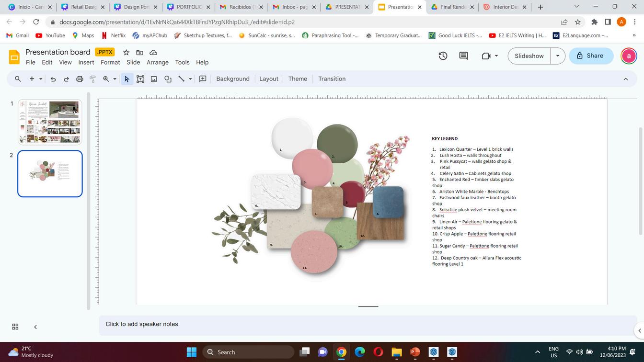Viewport: 644px width, 362px height.
Task: Hide the menus with the collapse chevron
Action: 625,79
